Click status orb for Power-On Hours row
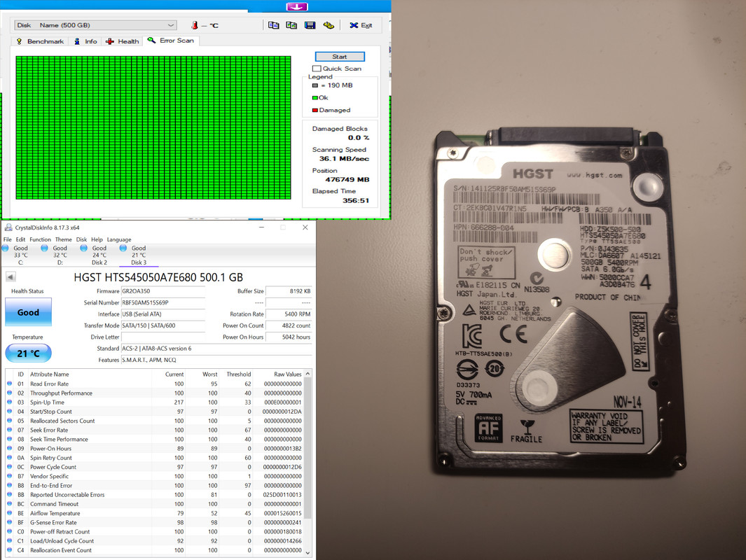The width and height of the screenshot is (746, 560). pyautogui.click(x=10, y=448)
